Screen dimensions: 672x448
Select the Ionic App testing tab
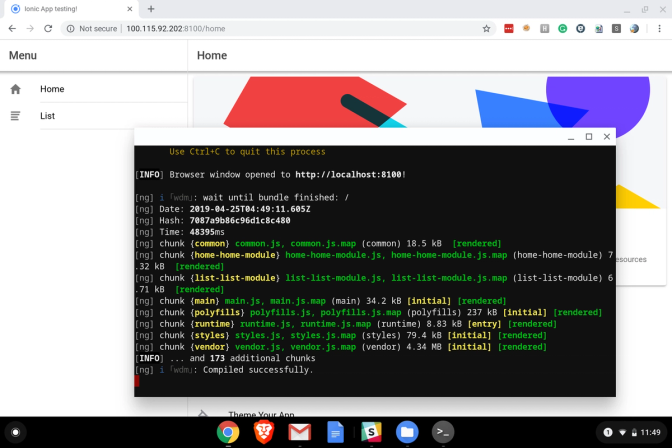(x=71, y=9)
